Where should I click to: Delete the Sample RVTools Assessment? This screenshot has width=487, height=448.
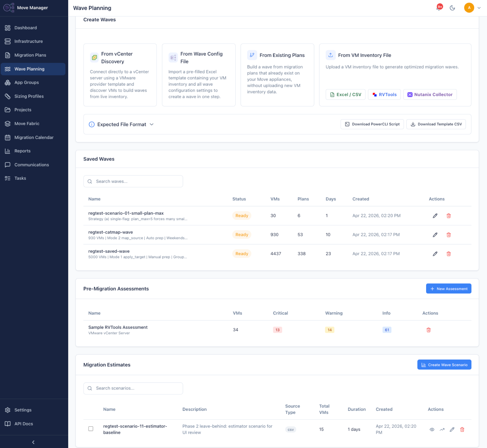429,330
